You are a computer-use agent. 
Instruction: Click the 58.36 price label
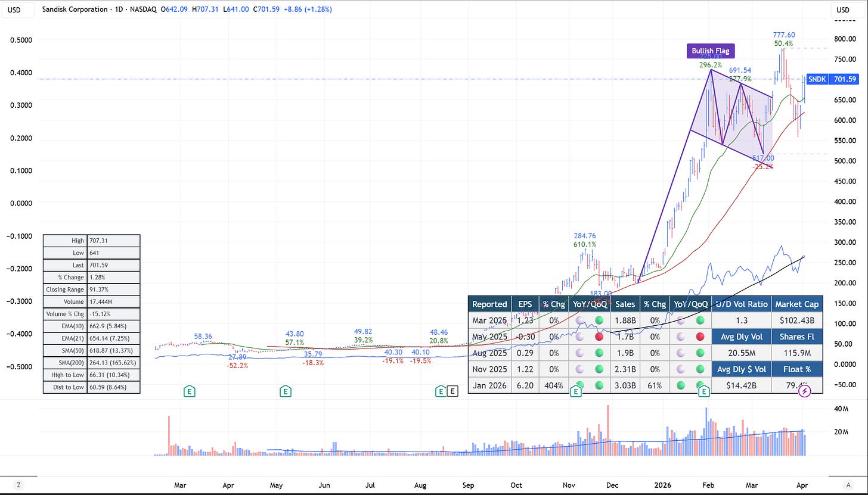coord(204,337)
